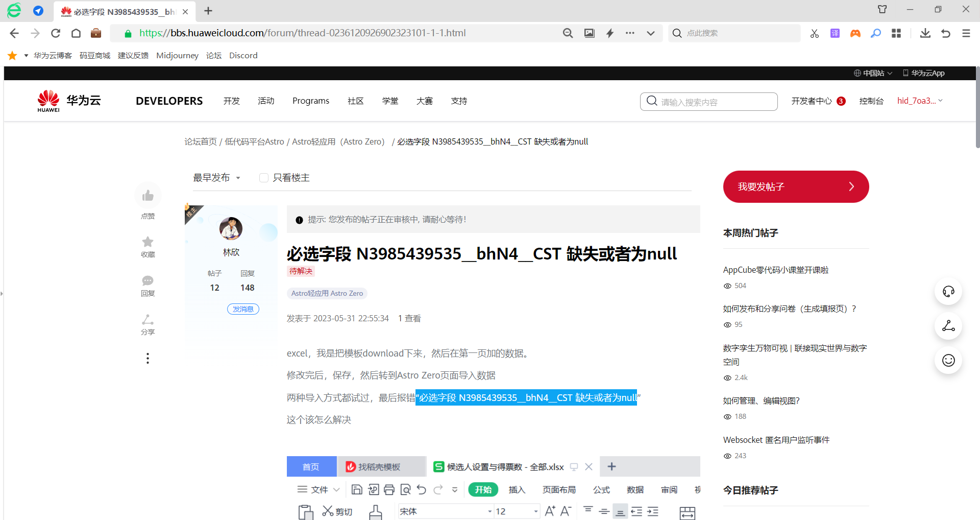Click the undo closed tab icon
This screenshot has width=980, height=520.
[x=946, y=33]
